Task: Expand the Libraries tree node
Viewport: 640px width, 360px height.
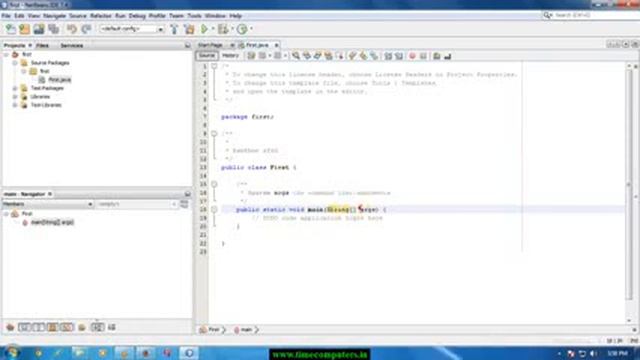Action: tap(15, 97)
